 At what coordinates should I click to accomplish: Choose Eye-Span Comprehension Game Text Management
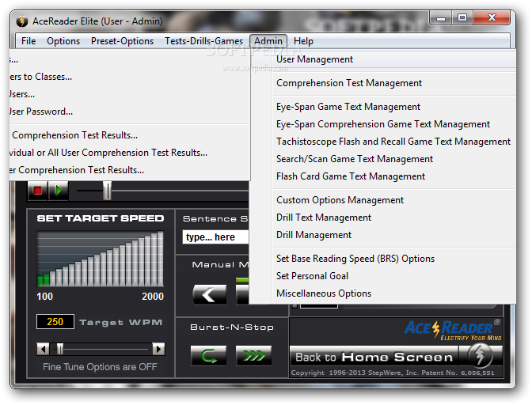pyautogui.click(x=383, y=124)
